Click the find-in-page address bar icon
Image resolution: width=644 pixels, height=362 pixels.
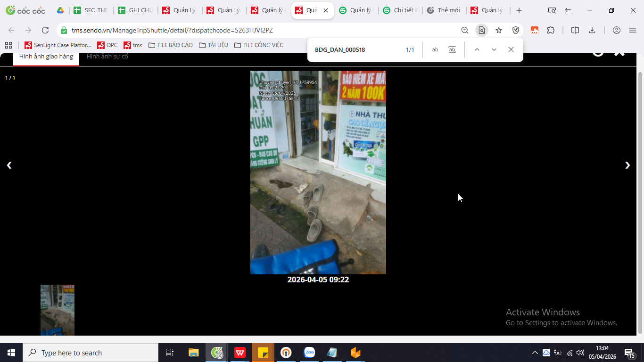click(481, 30)
